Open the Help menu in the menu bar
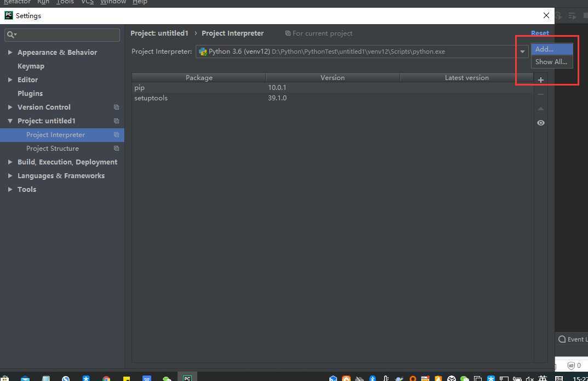588x381 pixels. (140, 2)
